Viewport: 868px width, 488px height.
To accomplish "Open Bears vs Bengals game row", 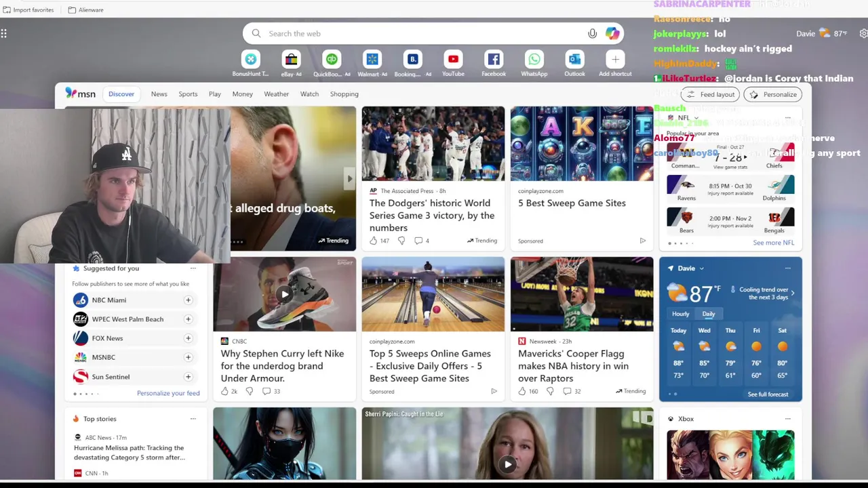I will [x=730, y=222].
